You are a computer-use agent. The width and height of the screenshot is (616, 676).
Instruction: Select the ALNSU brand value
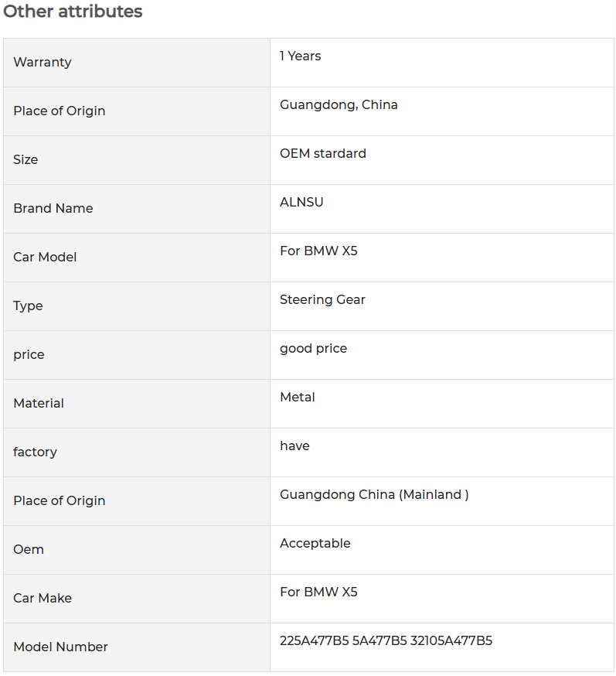[301, 202]
